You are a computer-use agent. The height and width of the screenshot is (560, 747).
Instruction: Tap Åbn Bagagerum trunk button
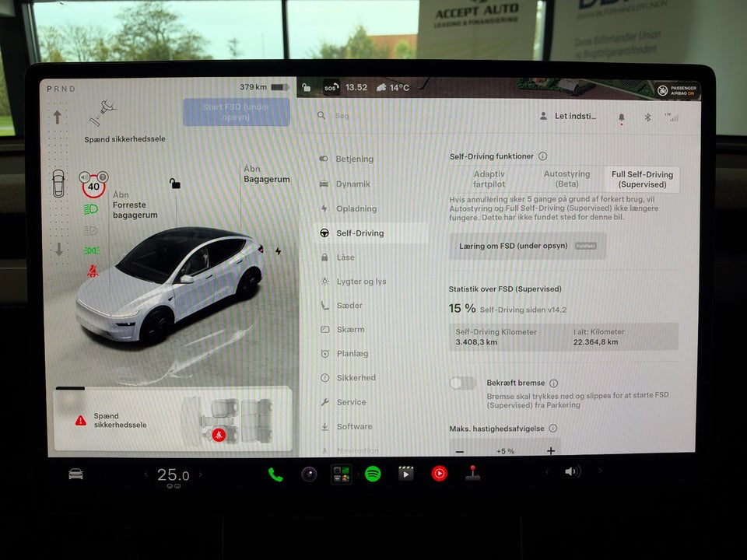point(266,173)
